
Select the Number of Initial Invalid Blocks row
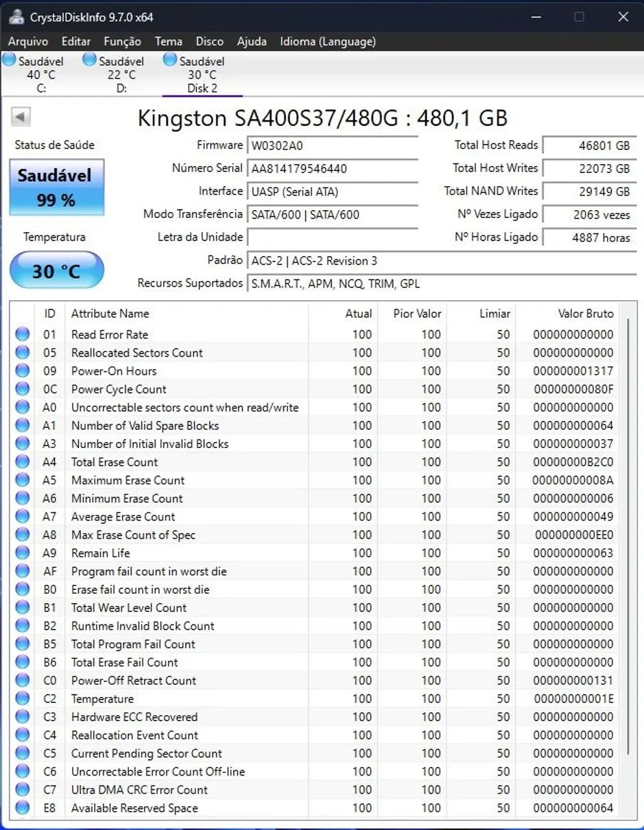[315, 444]
